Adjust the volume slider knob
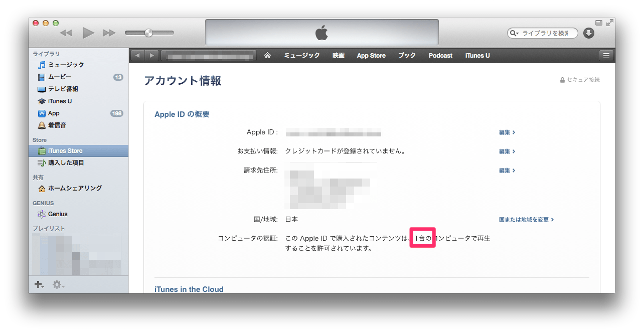The height and width of the screenshot is (333, 644). tap(148, 33)
